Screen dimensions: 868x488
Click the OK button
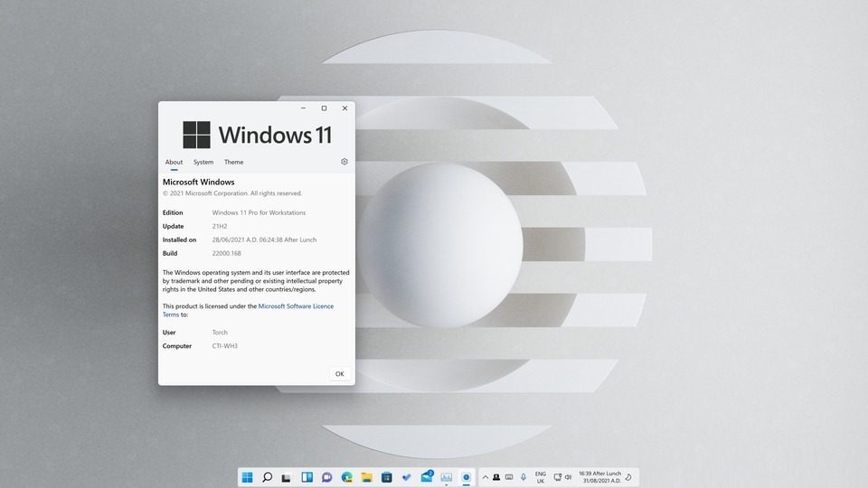pos(339,373)
